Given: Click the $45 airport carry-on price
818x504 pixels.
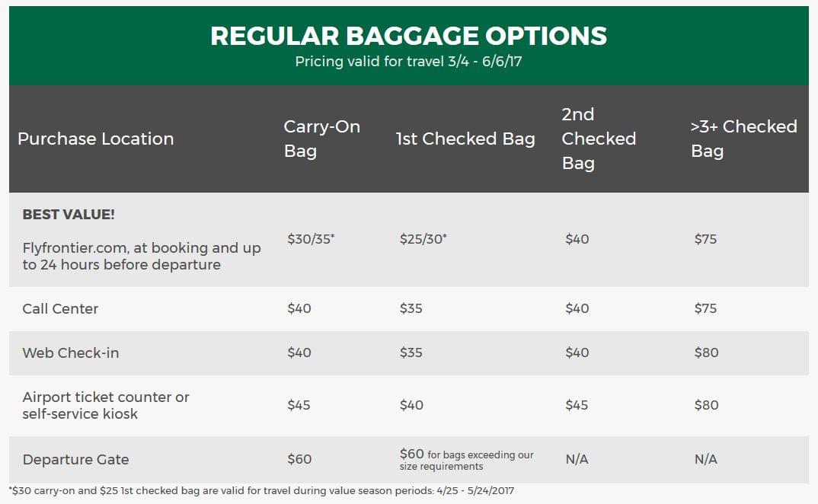Looking at the screenshot, I should (x=299, y=405).
